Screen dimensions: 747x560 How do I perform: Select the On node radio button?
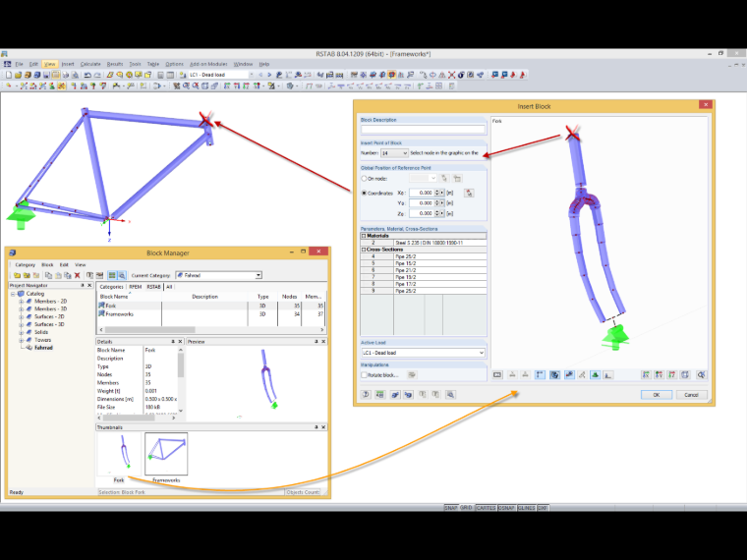point(364,179)
